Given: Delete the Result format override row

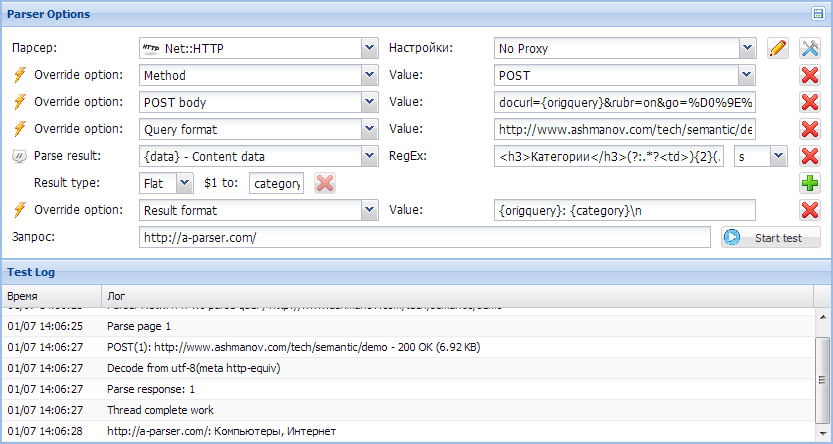Looking at the screenshot, I should 810,210.
